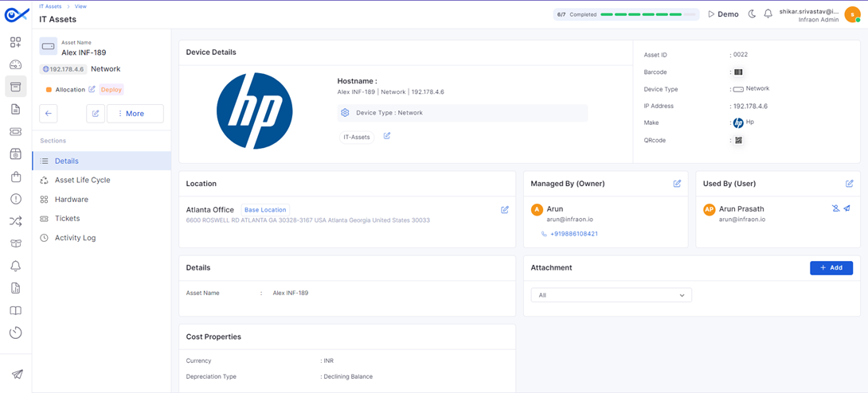
Task: Click the HP logo device image
Action: (255, 111)
